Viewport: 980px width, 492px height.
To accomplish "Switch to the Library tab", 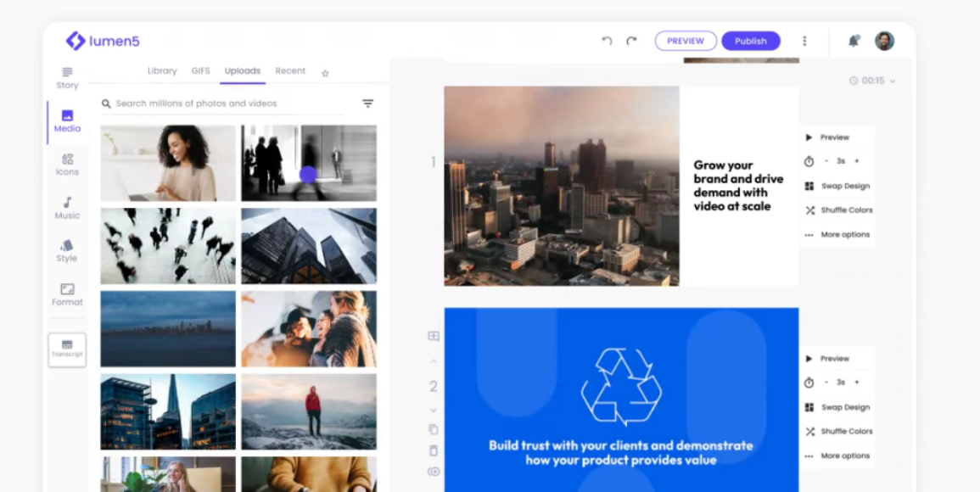I will click(x=162, y=71).
